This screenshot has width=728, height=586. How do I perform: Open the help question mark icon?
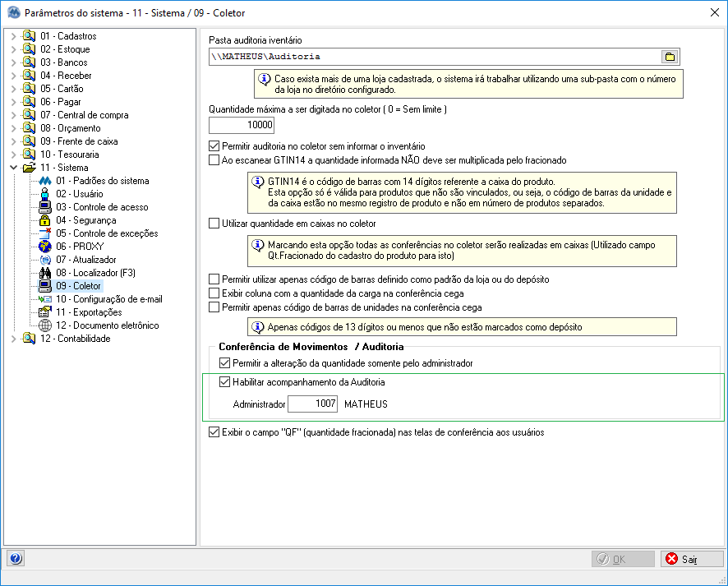pyautogui.click(x=16, y=558)
